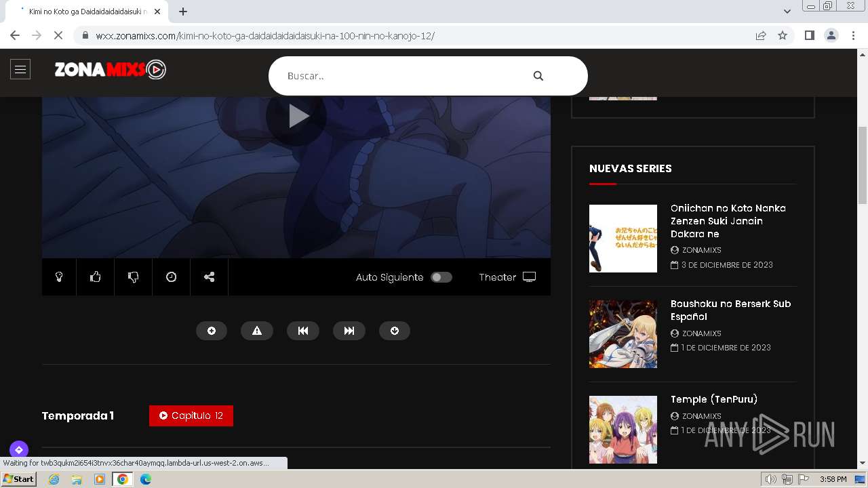Toggle the Auto Siguiente switch

click(441, 277)
